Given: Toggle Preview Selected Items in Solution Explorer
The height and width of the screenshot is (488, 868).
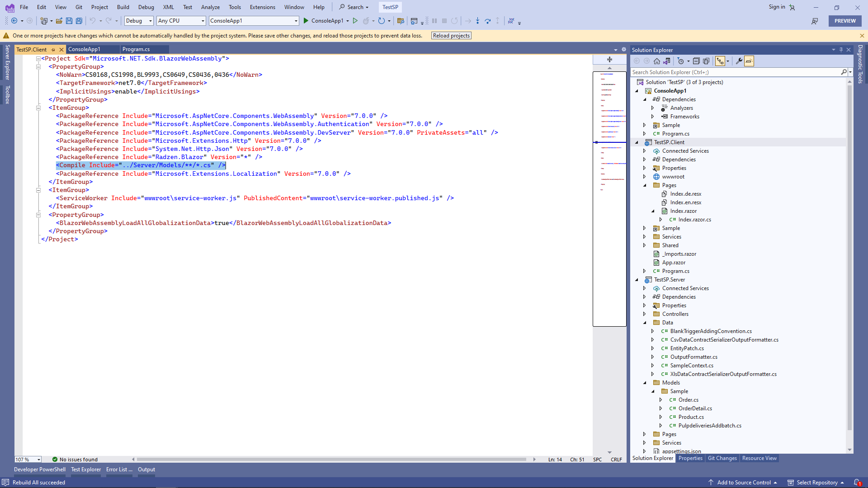Looking at the screenshot, I should pyautogui.click(x=749, y=61).
